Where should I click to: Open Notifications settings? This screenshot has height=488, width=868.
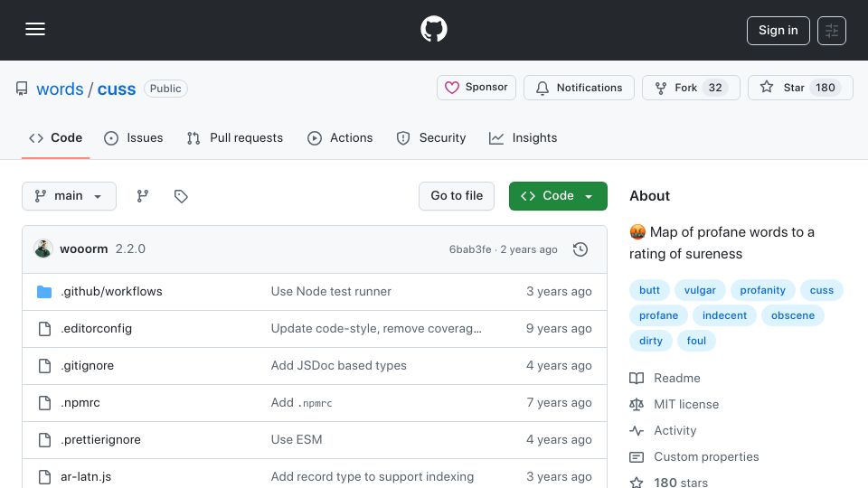point(579,88)
